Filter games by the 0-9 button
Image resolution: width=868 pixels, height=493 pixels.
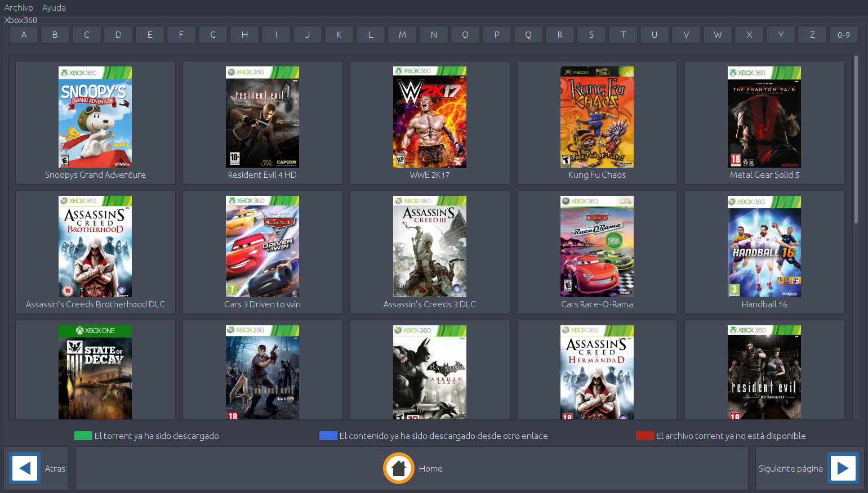(844, 35)
